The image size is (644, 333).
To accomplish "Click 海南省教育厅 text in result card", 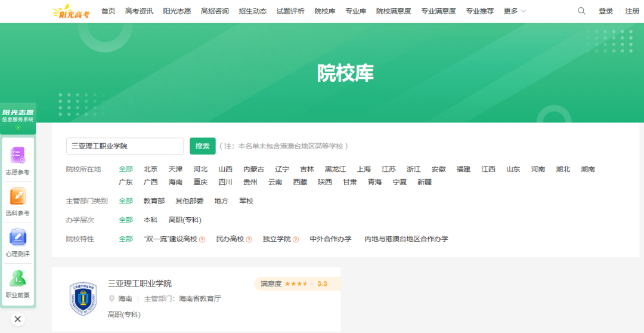I will point(200,299).
